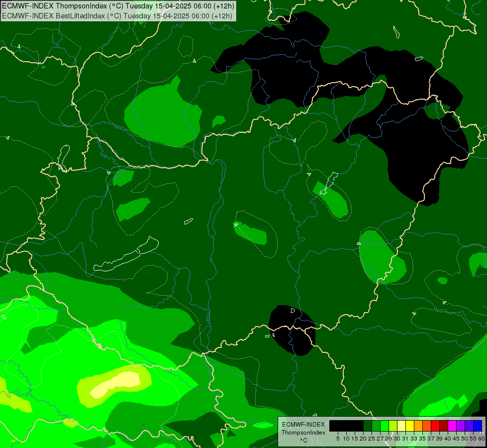Screen dimensions: 487x448
Task: Select the orange-red 35–37 legend swatch
Action: [427, 426]
